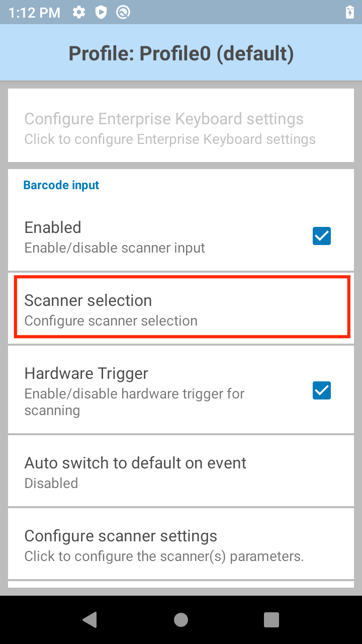
Task: Select Configure Enterprise Keyboard settings
Action: click(x=181, y=128)
